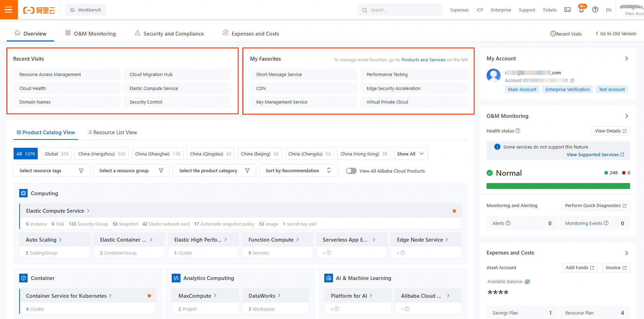Click the Serverless App Engine help icon
Image resolution: width=644 pixels, height=319 pixels.
point(328,253)
